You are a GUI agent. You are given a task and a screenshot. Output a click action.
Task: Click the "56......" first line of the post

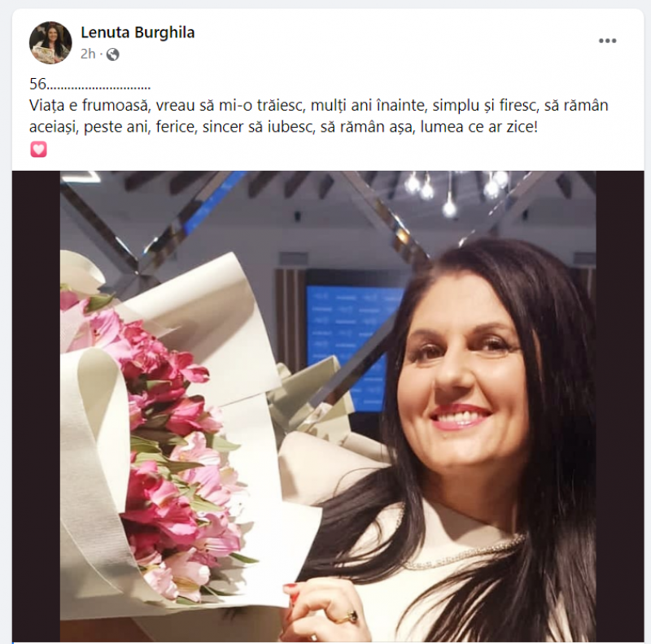(x=90, y=85)
